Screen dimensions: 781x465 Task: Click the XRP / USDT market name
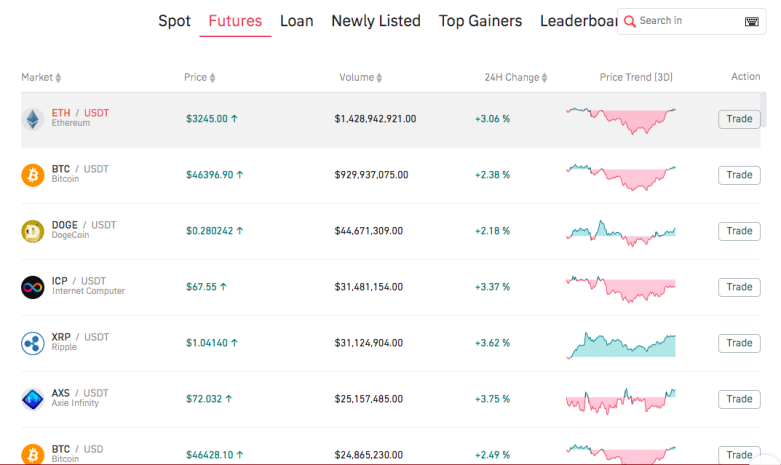coord(80,337)
